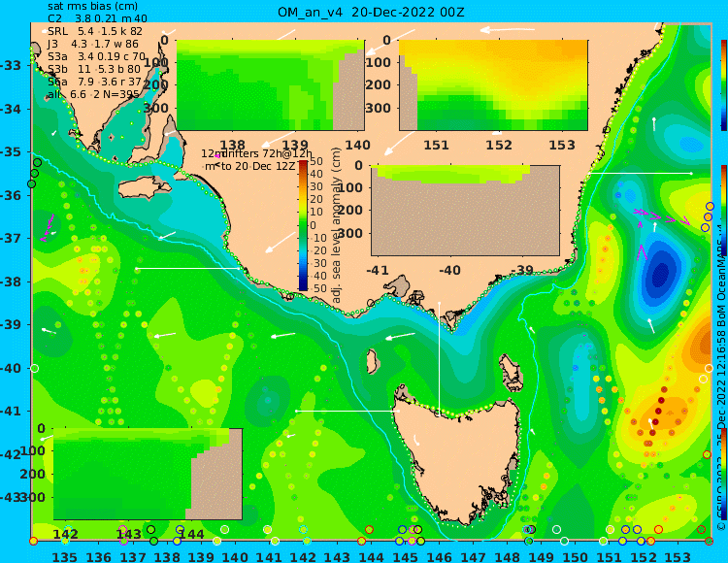The image size is (728, 563).
Task: Click longitude label 150 on bottom axis
Action: point(576,556)
